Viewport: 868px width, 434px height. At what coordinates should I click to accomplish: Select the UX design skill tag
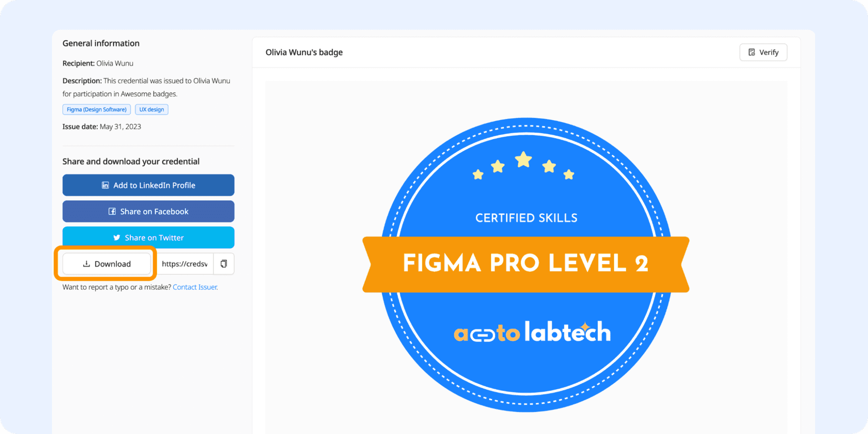tap(151, 109)
